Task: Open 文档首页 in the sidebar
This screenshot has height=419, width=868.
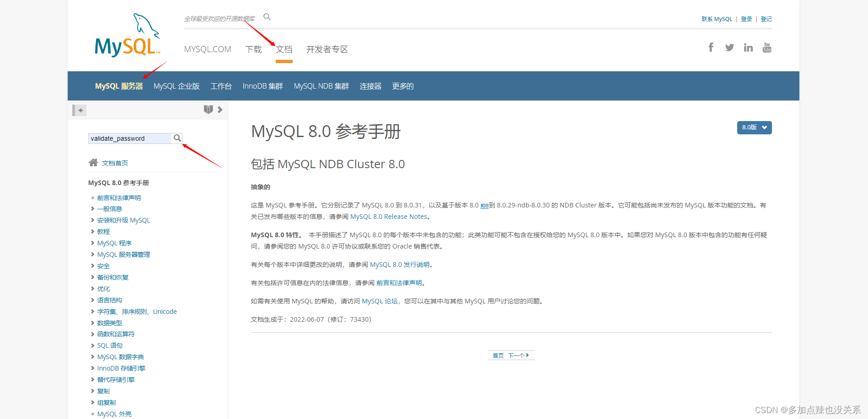Action: [x=115, y=163]
